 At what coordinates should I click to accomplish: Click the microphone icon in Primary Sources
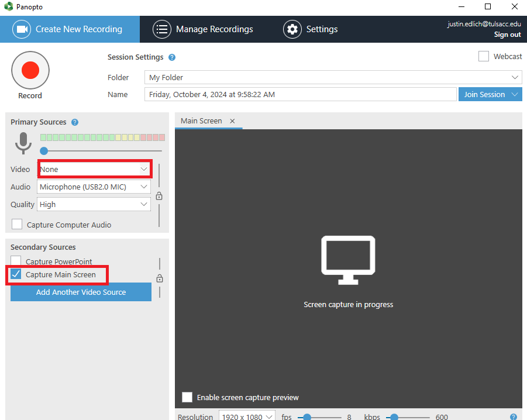23,143
